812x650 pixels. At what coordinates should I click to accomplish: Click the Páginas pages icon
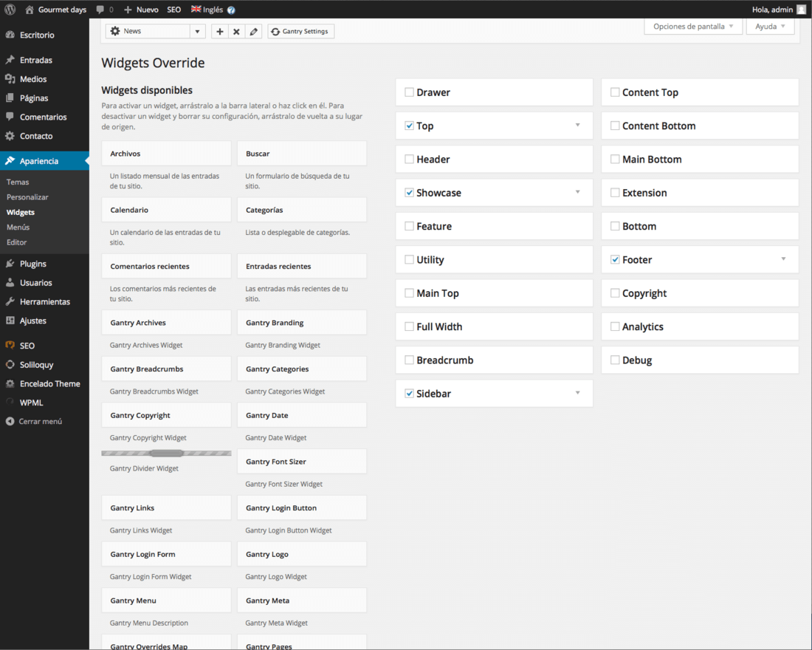coord(10,98)
